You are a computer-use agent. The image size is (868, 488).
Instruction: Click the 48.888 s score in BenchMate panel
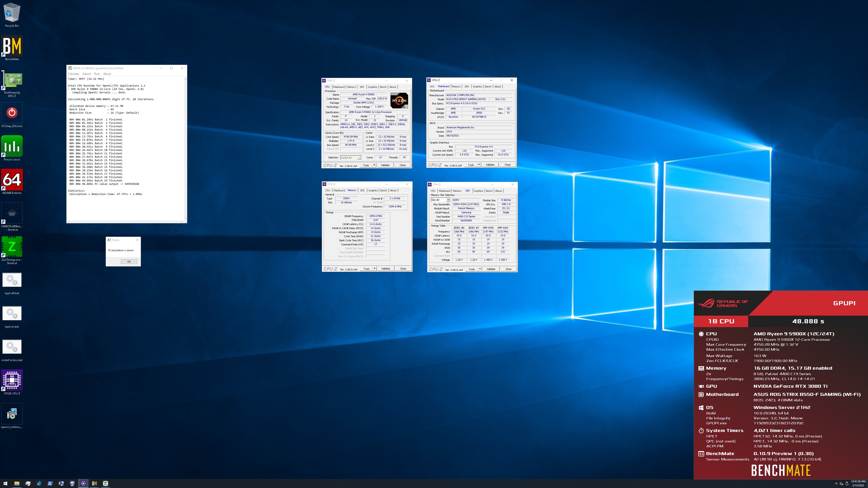tap(808, 321)
